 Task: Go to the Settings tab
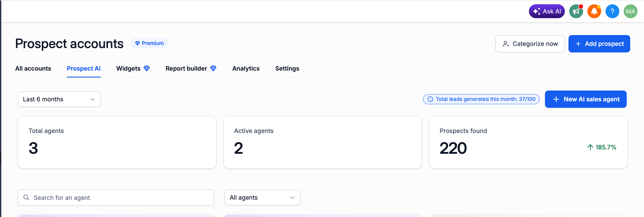pyautogui.click(x=287, y=68)
